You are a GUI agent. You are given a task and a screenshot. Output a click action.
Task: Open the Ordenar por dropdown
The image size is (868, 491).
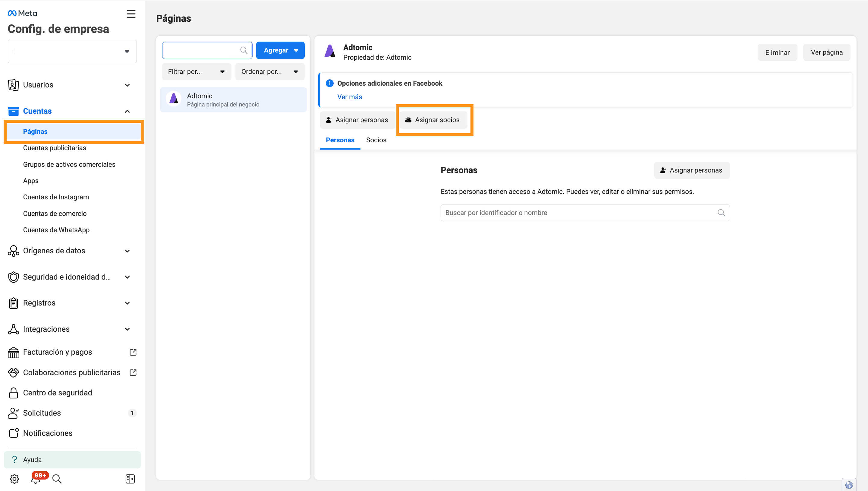269,71
